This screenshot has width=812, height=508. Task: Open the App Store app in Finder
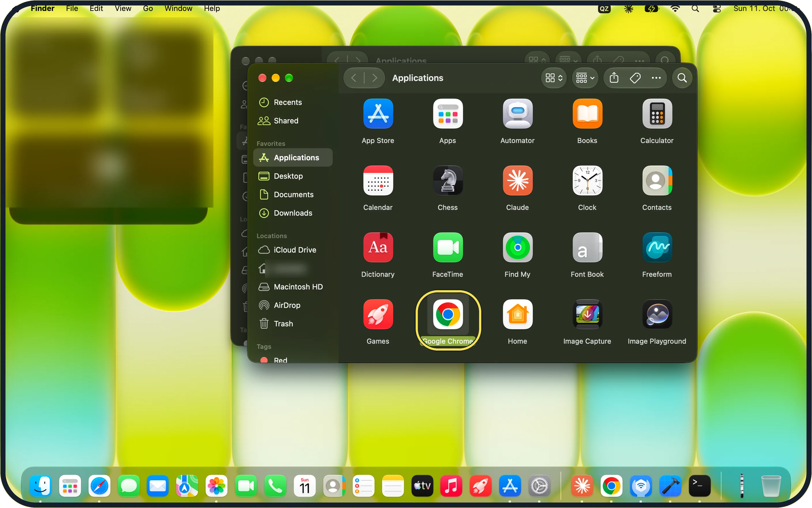pyautogui.click(x=378, y=114)
